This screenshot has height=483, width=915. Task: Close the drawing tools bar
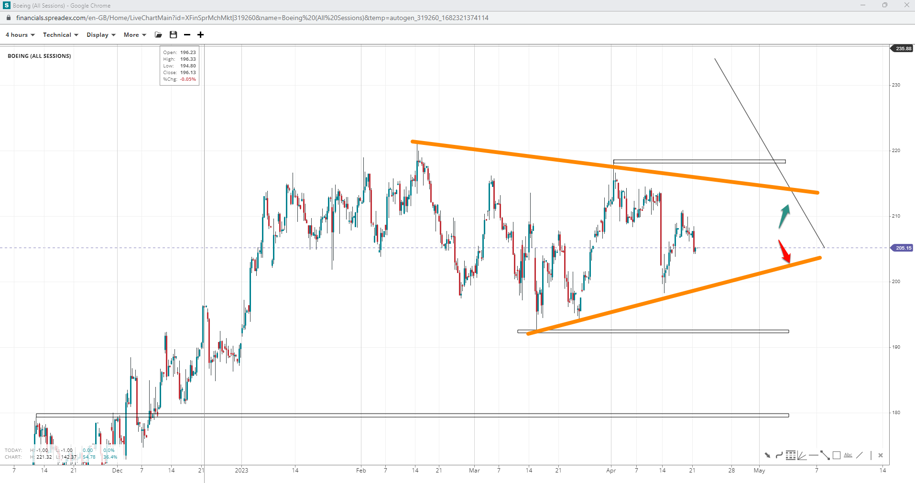880,456
